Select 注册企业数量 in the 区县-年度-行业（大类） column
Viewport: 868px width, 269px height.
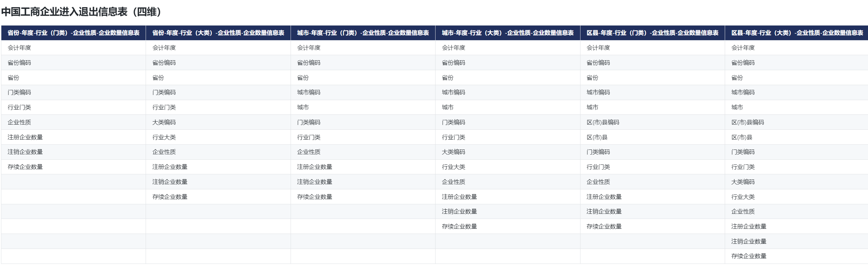coord(749,226)
